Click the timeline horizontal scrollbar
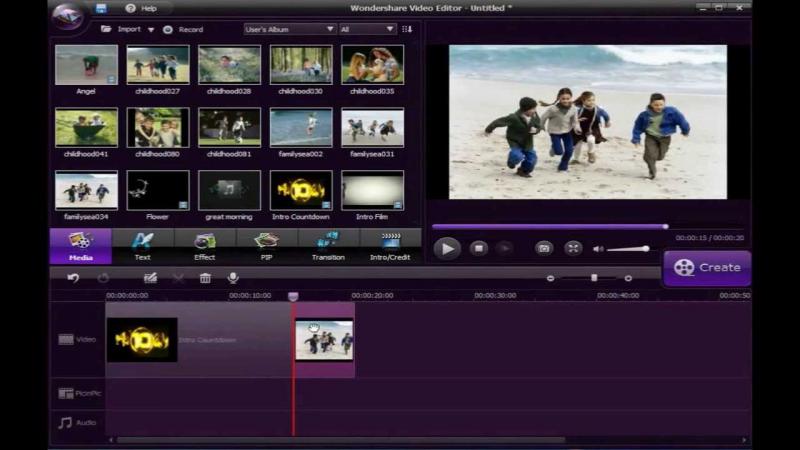 click(341, 440)
